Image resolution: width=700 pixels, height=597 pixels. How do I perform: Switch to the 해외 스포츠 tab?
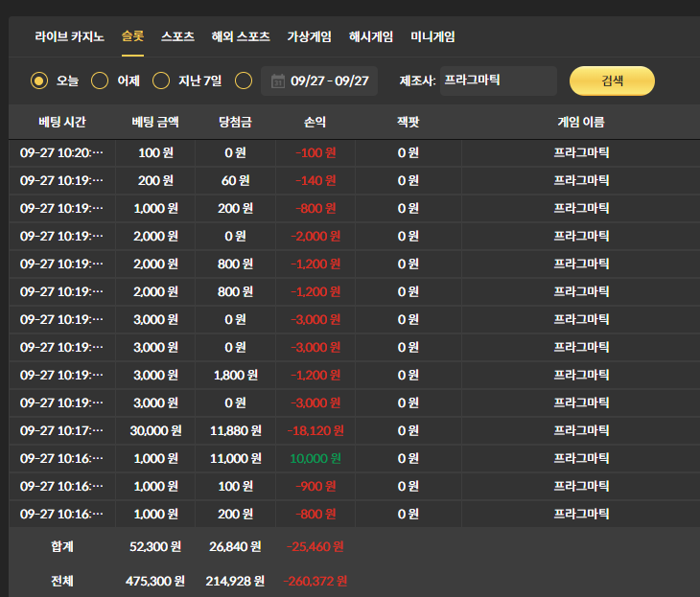(241, 36)
